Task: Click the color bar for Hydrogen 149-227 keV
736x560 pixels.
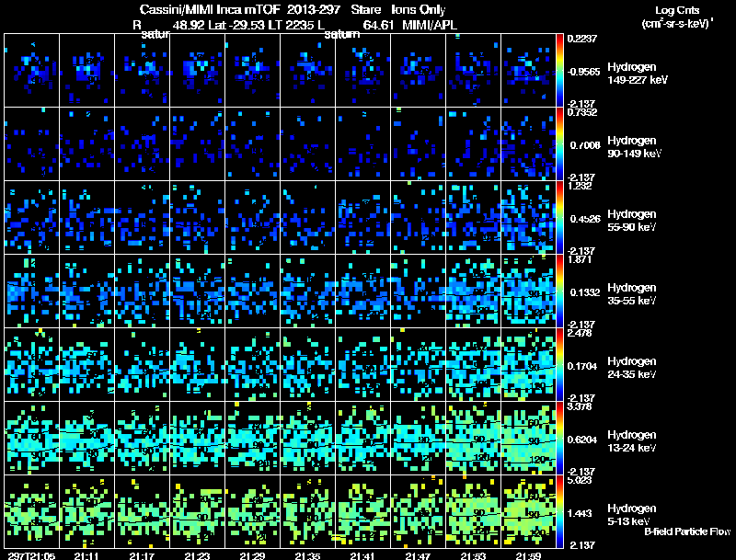Action: coord(562,70)
